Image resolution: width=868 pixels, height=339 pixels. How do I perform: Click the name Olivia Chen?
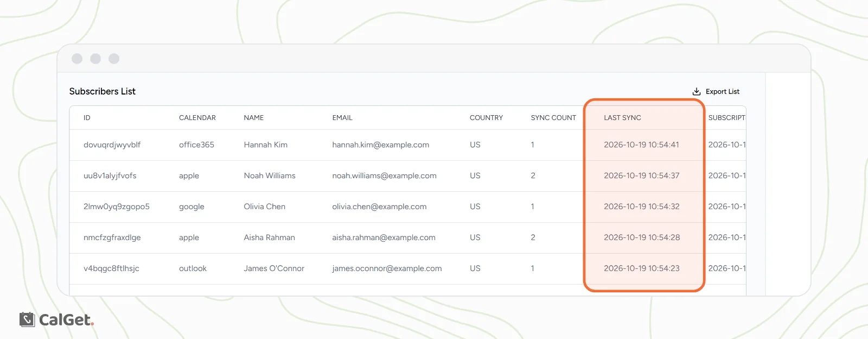tap(264, 206)
